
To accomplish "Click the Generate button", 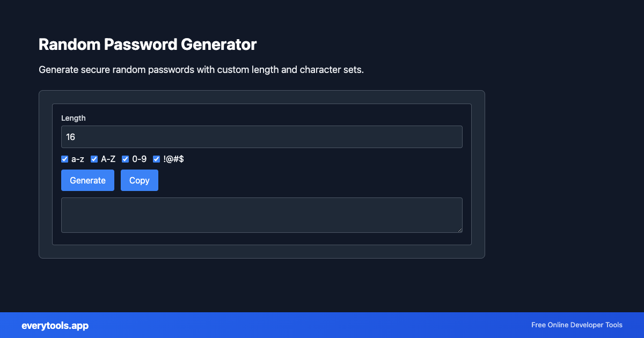I will tap(87, 180).
